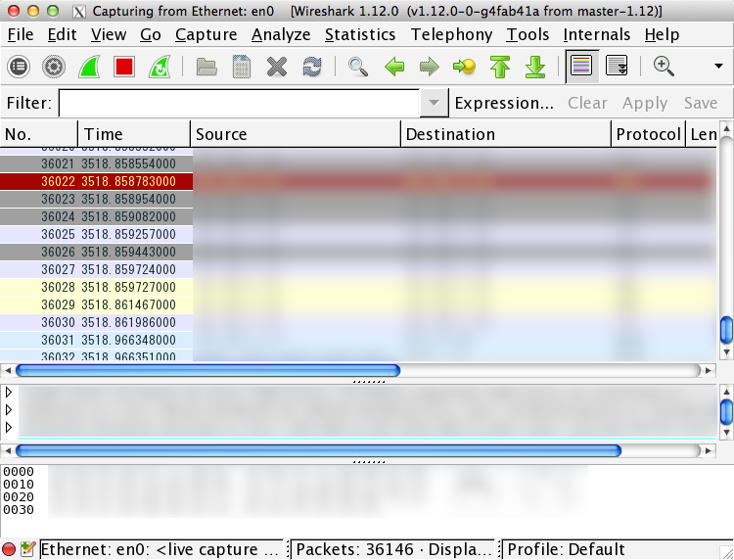Select packet 36027 row
Image resolution: width=734 pixels, height=560 pixels.
point(358,269)
